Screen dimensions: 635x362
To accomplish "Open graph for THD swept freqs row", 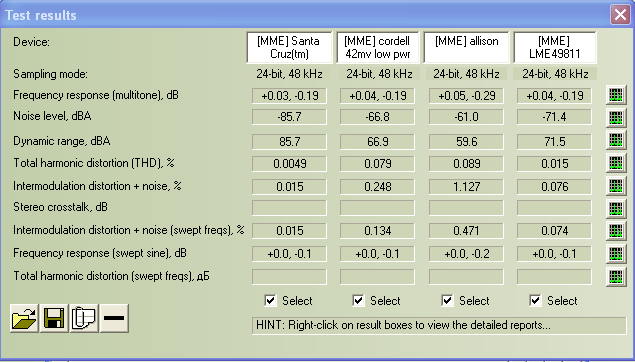I will tap(616, 277).
